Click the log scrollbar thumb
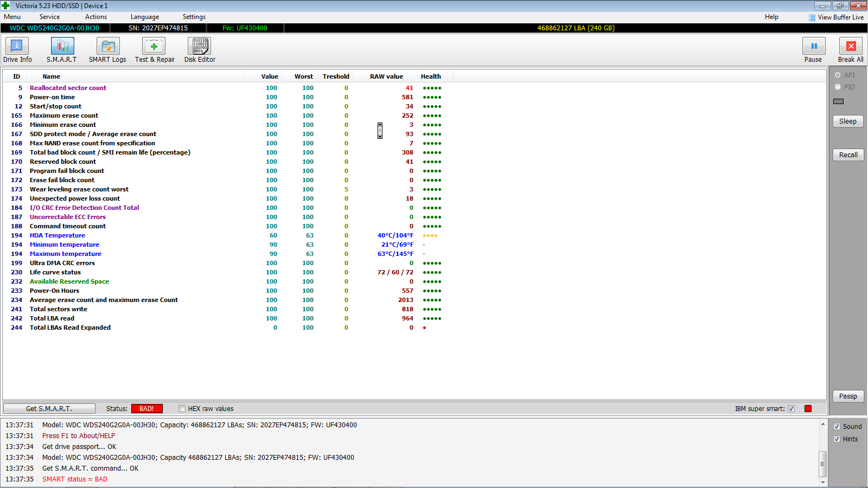The height and width of the screenshot is (488, 868). [823, 464]
